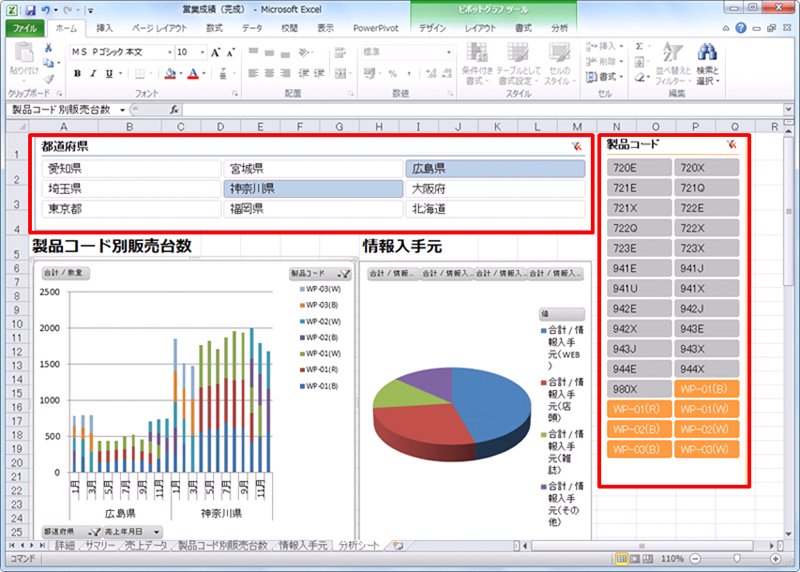Click the zoom in plus button
This screenshot has height=572, width=800.
point(776,559)
